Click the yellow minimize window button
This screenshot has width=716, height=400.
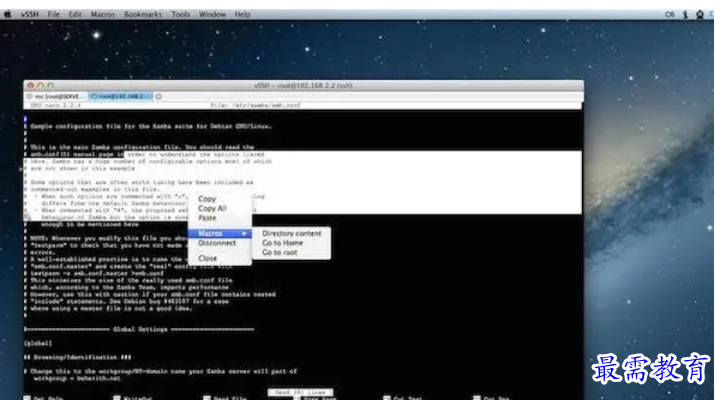click(x=40, y=85)
